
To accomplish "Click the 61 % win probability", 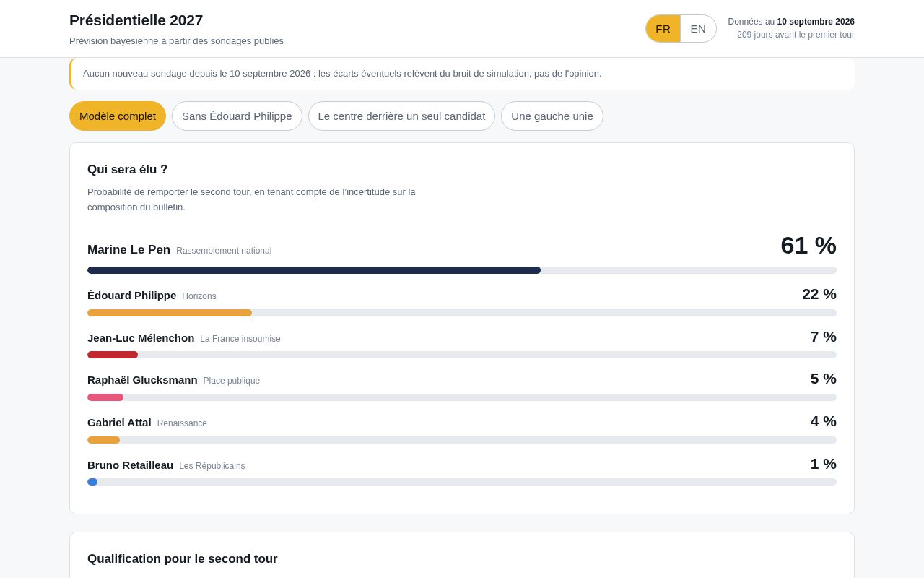I will (808, 246).
